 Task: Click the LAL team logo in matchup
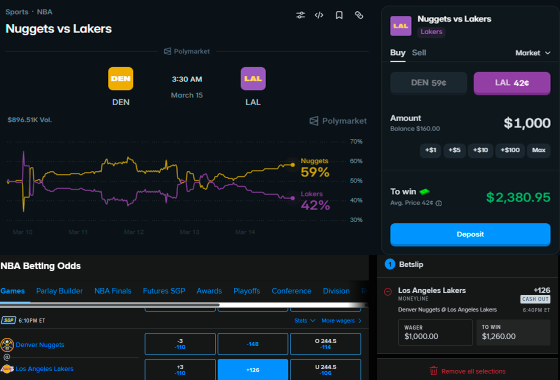[x=253, y=79]
